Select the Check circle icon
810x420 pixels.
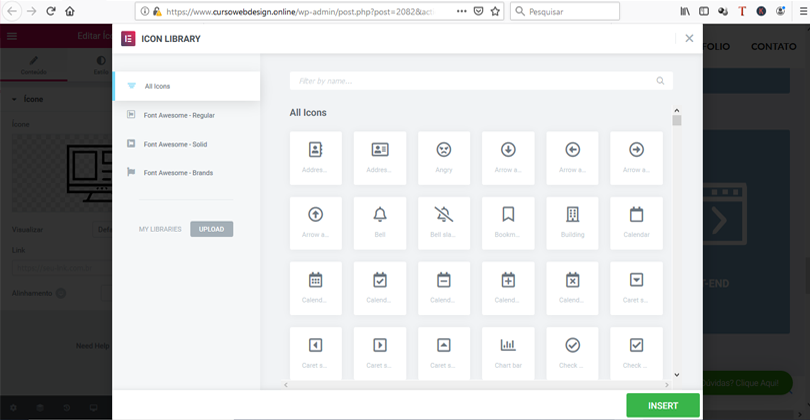572,353
